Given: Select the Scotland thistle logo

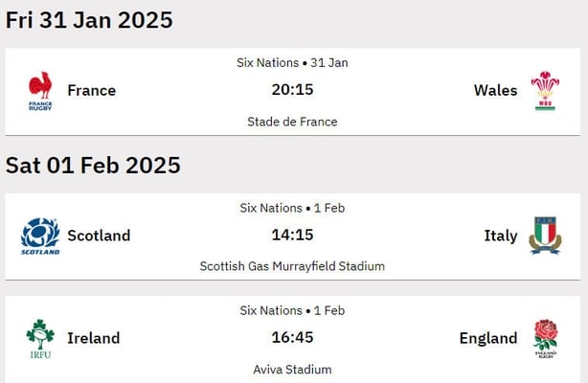Looking at the screenshot, I should coord(40,236).
